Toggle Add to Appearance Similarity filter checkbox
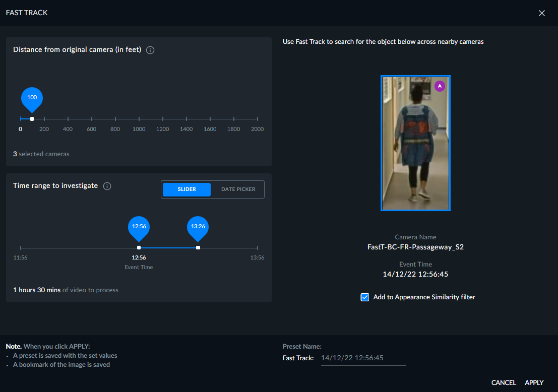 [x=365, y=297]
